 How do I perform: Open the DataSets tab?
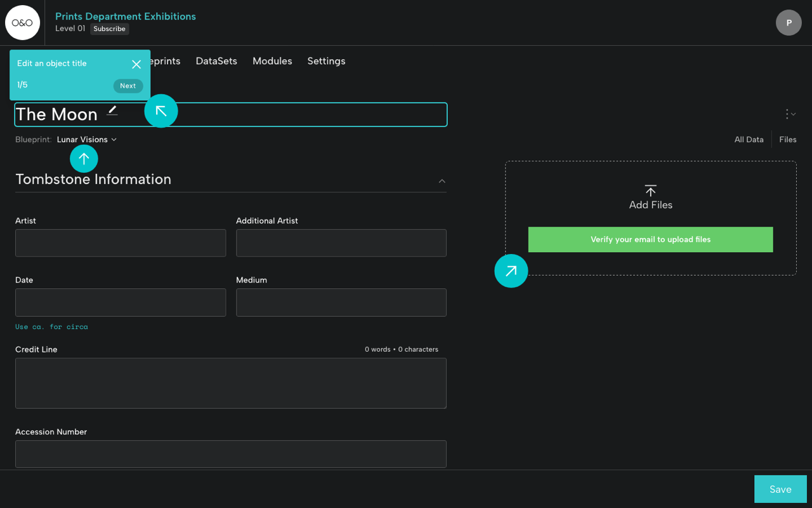[x=216, y=61]
